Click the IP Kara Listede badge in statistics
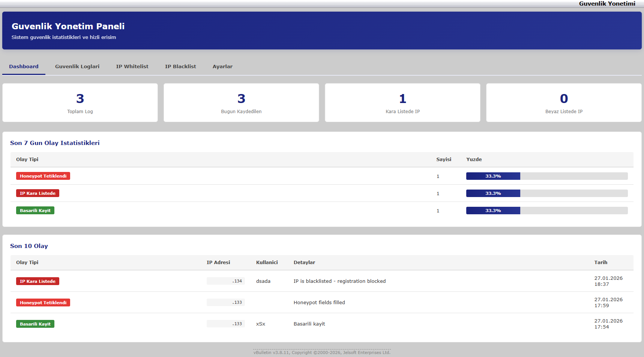644x357 pixels. point(38,193)
